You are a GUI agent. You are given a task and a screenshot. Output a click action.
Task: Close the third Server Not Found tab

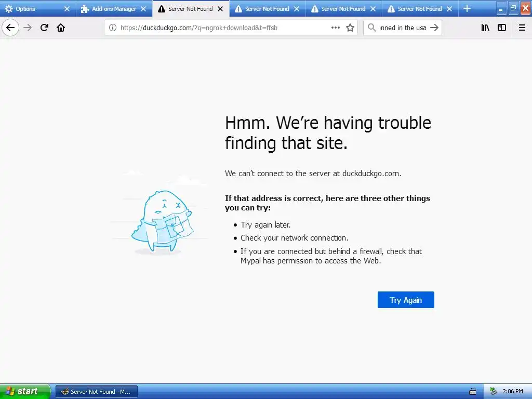[373, 9]
